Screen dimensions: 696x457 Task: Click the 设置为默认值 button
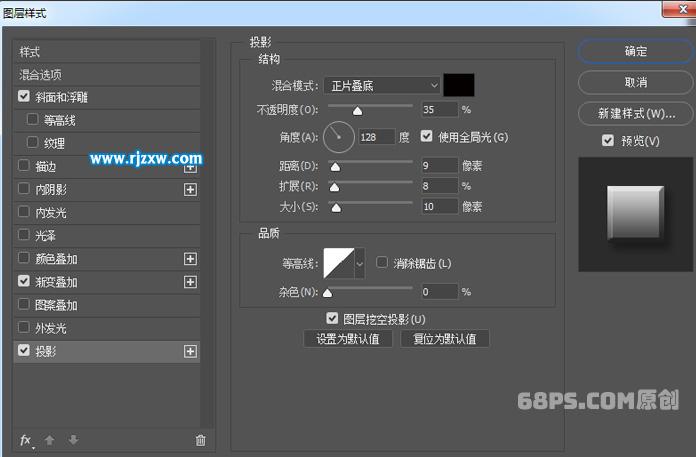click(x=347, y=339)
